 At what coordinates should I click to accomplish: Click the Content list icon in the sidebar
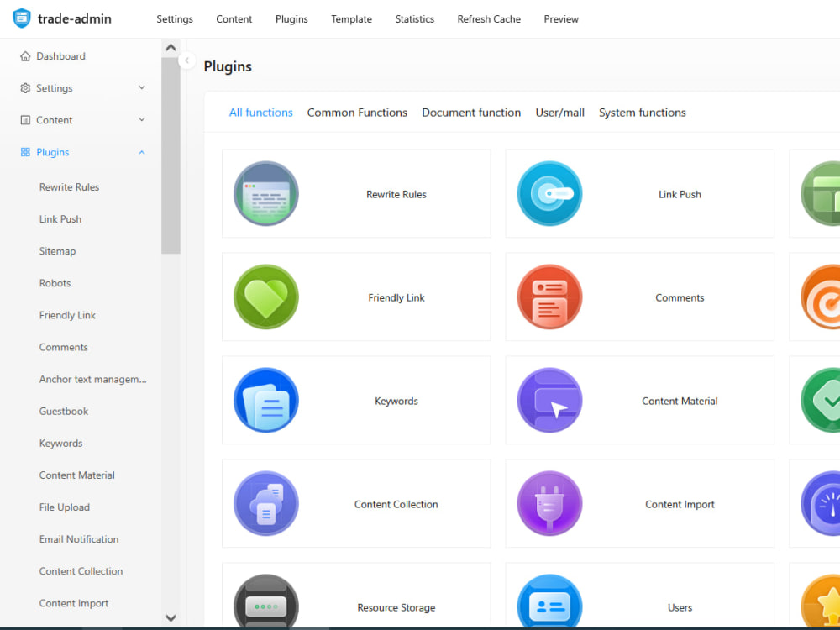(25, 120)
